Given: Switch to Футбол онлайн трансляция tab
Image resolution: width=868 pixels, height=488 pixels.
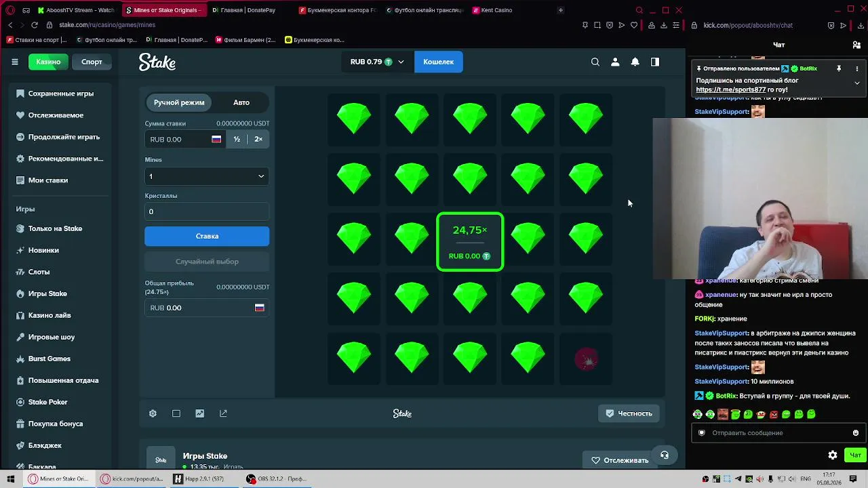Looking at the screenshot, I should tap(425, 10).
